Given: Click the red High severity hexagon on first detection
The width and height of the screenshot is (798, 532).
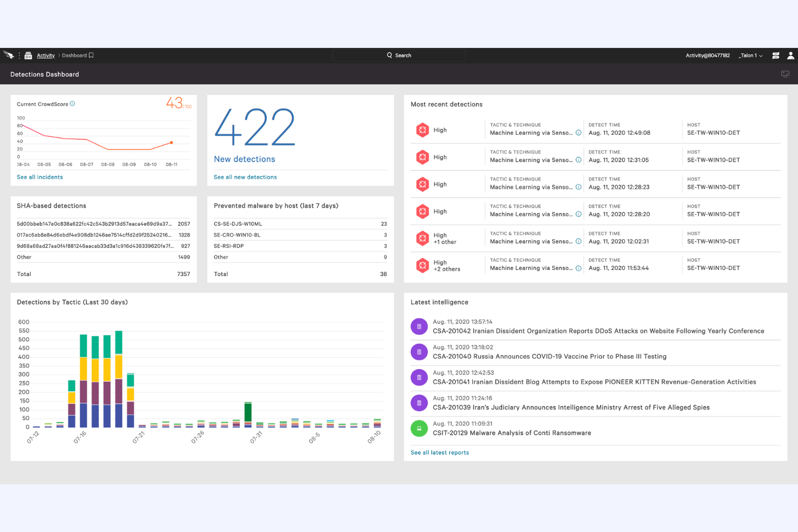Looking at the screenshot, I should pos(423,130).
